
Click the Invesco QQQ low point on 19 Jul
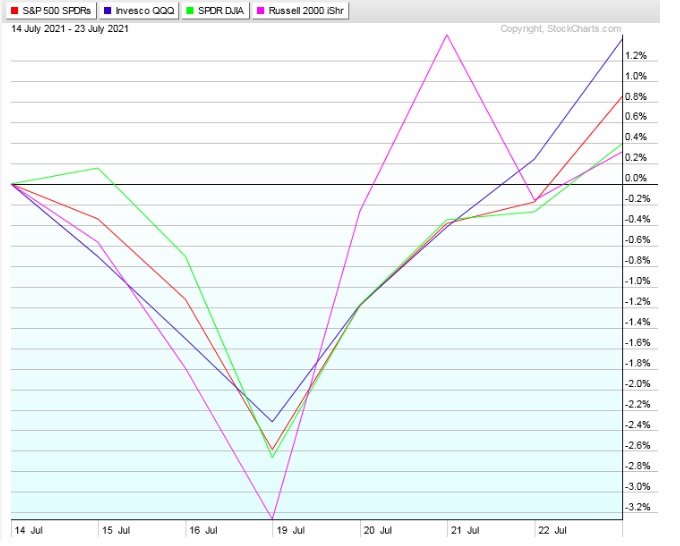click(x=272, y=421)
